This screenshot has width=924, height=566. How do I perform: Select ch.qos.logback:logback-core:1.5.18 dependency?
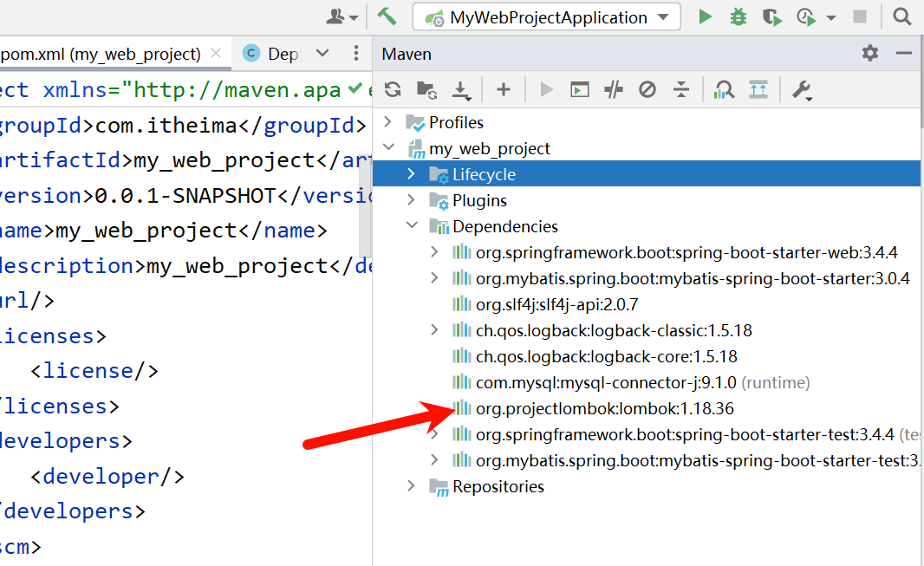tap(607, 356)
